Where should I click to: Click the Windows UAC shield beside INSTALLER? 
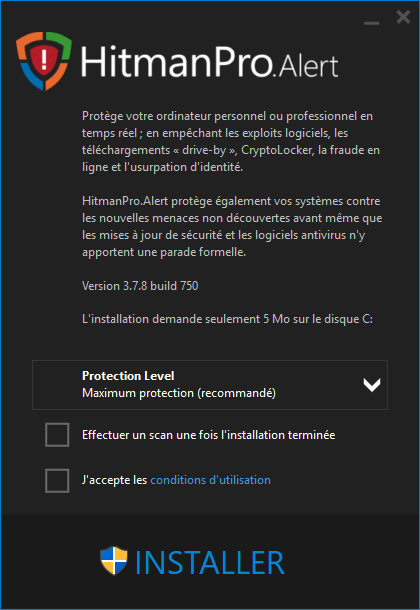[114, 561]
